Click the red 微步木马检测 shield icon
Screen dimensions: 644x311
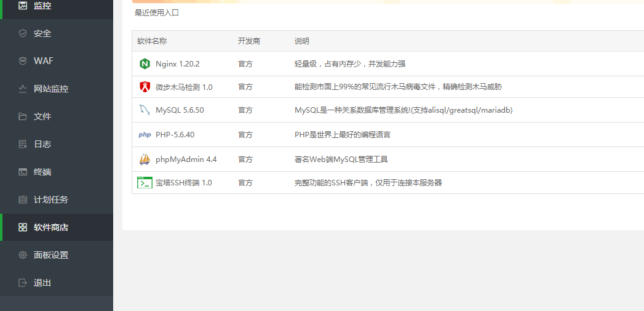(x=145, y=87)
